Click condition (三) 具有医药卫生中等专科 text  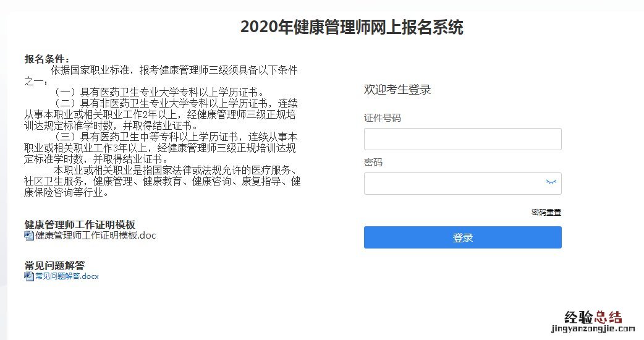161,148
